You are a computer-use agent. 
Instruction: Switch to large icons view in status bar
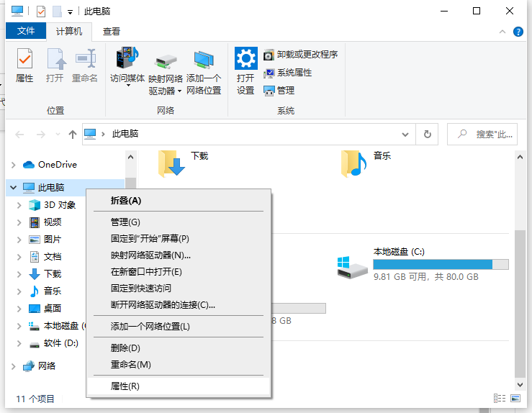pos(515,398)
